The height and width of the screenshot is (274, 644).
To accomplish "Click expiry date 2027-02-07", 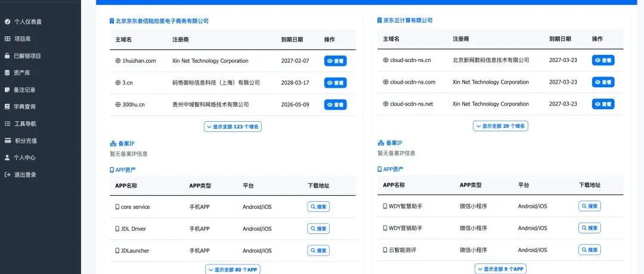I will click(295, 61).
